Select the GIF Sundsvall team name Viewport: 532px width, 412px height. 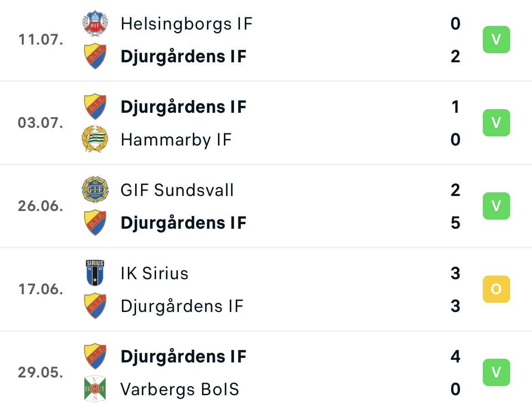pyautogui.click(x=177, y=190)
